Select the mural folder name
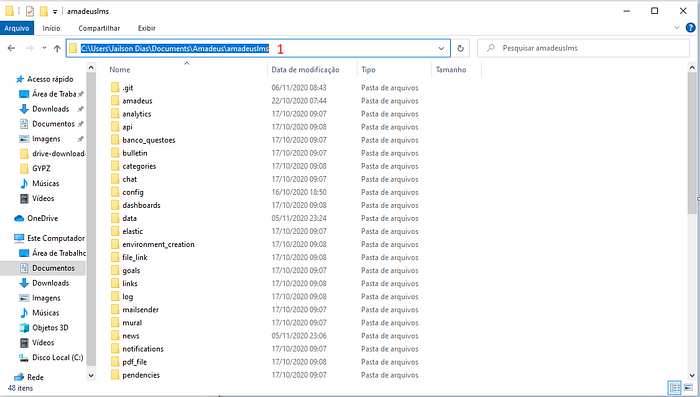Image resolution: width=700 pixels, height=397 pixels. point(132,322)
